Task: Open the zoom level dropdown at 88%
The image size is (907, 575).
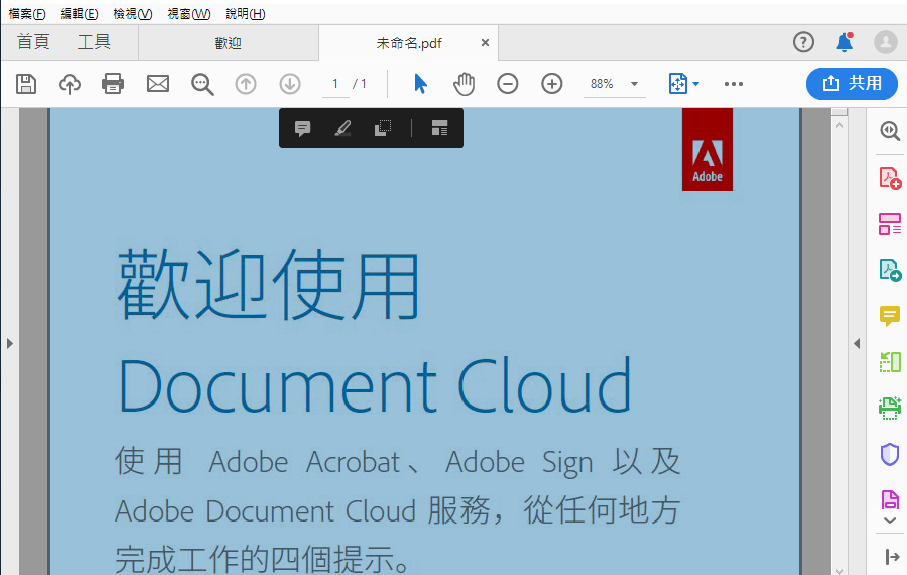Action: click(634, 84)
